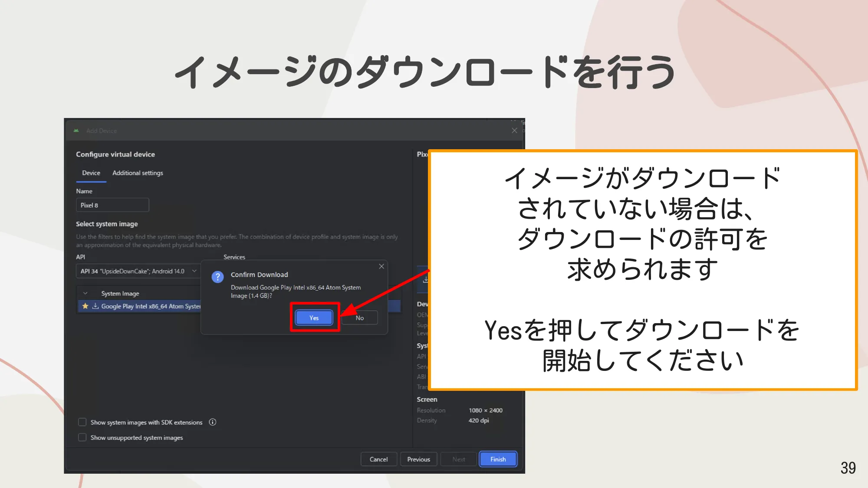Enable Show unsupported system images

pyautogui.click(x=82, y=437)
